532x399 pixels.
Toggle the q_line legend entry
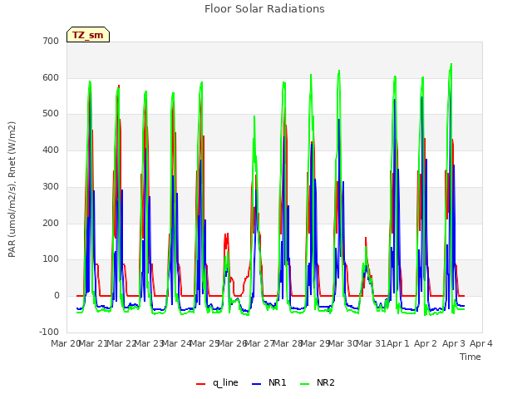point(217,382)
